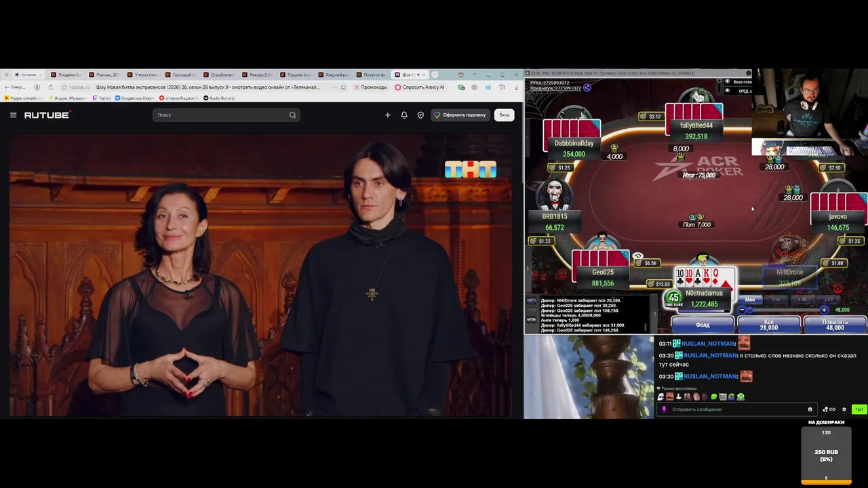This screenshot has width=868, height=488.
Task: Click the plus upload icon in Rutube header
Action: (x=387, y=115)
